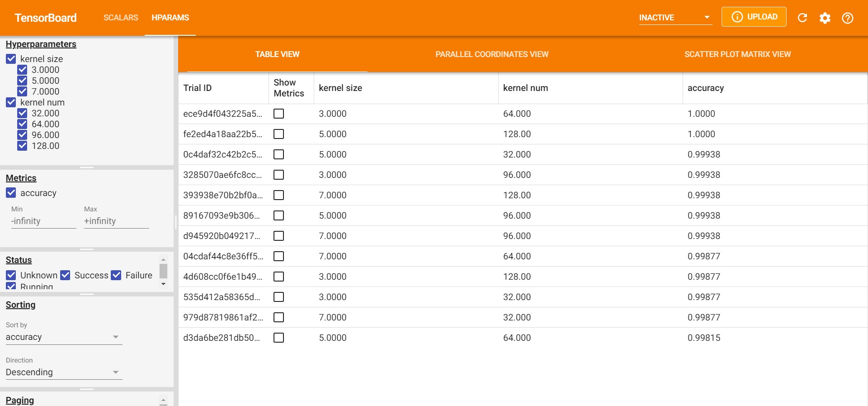The width and height of the screenshot is (868, 406).
Task: Click the Paging section heading
Action: point(20,401)
